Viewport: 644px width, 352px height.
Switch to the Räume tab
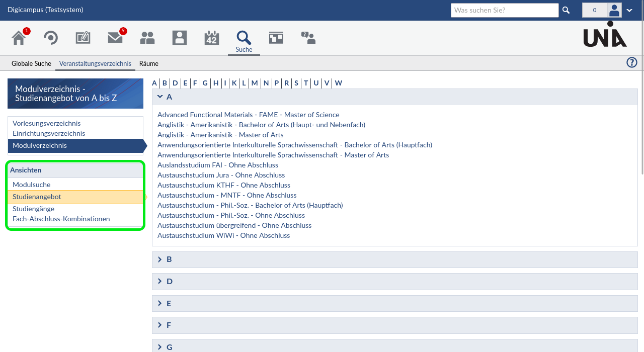pos(149,63)
